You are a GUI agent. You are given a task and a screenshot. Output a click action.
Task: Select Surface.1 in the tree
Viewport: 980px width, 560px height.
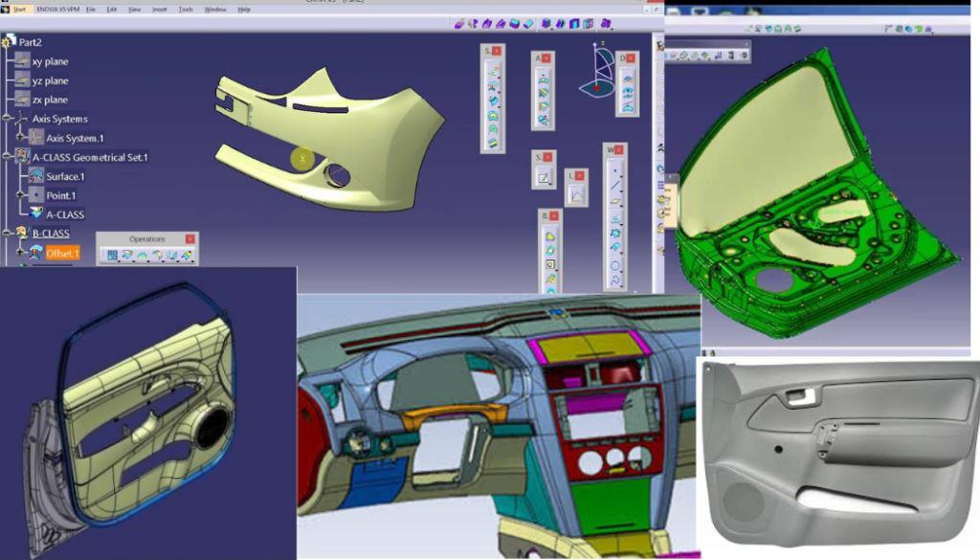tap(65, 176)
